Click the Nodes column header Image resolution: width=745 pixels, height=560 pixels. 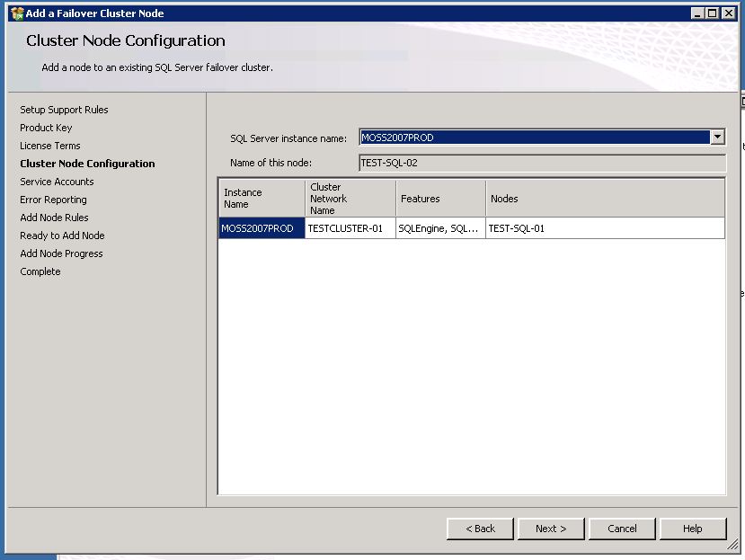click(x=606, y=199)
